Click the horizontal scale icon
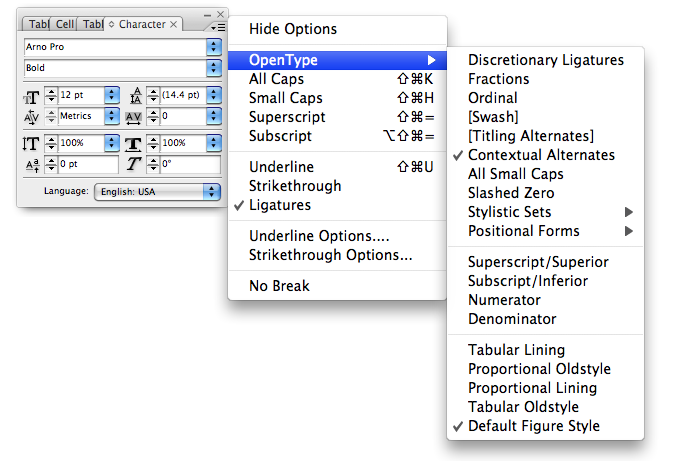Viewport: 674px width, 461px height. point(133,144)
